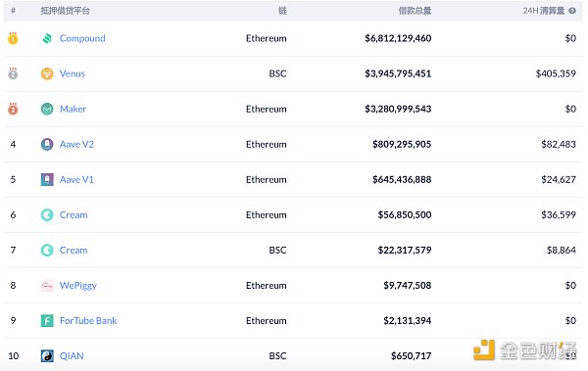Click the gold first-place medal icon
Image resolution: width=588 pixels, height=371 pixels.
tap(13, 38)
